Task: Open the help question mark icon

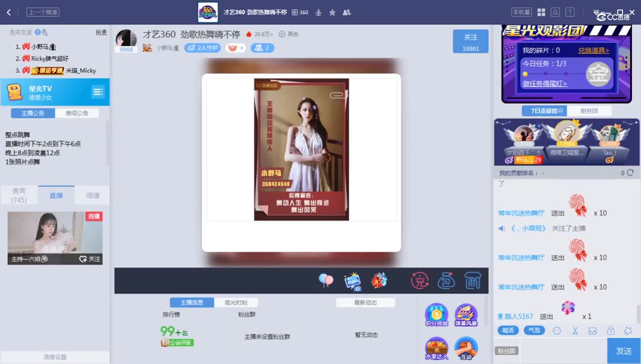Action: point(570,12)
